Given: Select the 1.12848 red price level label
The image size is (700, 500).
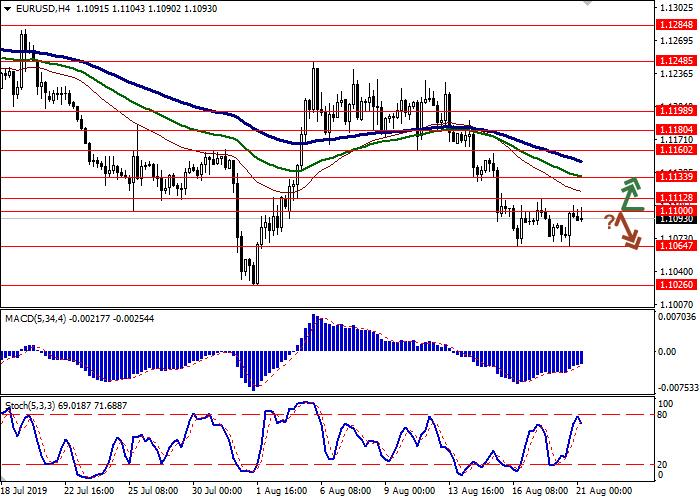Looking at the screenshot, I should click(677, 26).
